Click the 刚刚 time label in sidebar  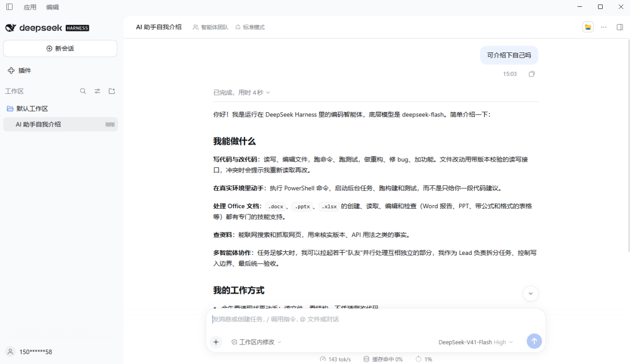tap(110, 125)
